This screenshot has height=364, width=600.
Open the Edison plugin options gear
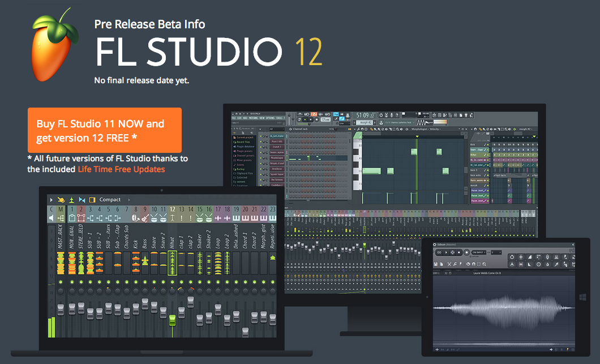click(435, 245)
